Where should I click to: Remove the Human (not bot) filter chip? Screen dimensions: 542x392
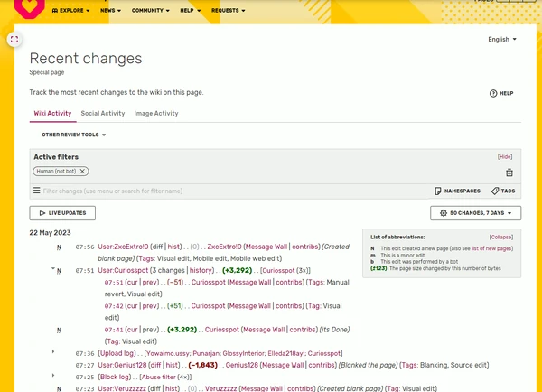82,171
